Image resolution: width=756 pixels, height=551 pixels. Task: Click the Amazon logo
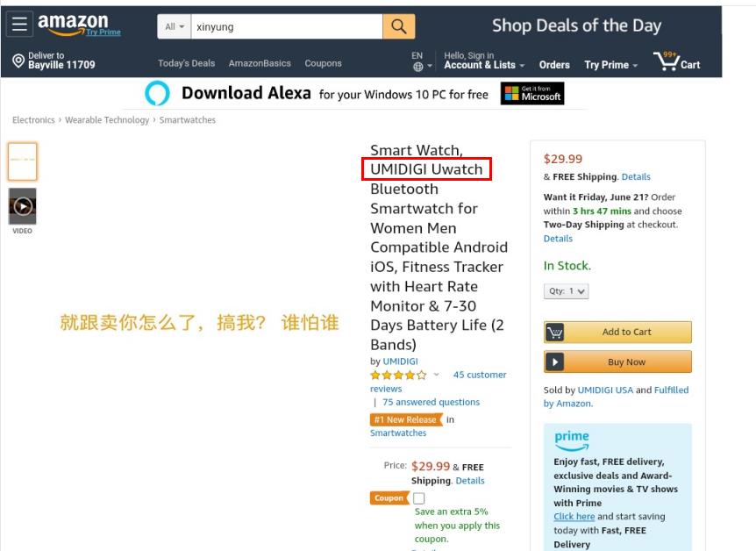pos(73,24)
